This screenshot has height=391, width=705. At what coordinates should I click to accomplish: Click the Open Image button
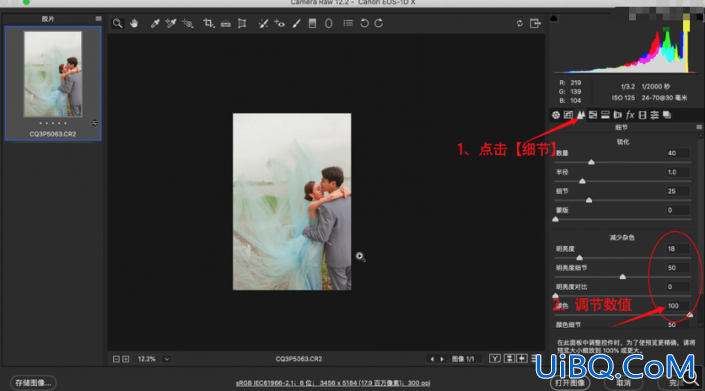point(570,383)
